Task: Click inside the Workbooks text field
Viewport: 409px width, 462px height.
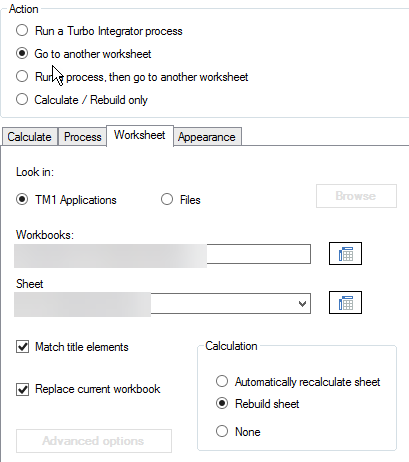Action: 163,254
